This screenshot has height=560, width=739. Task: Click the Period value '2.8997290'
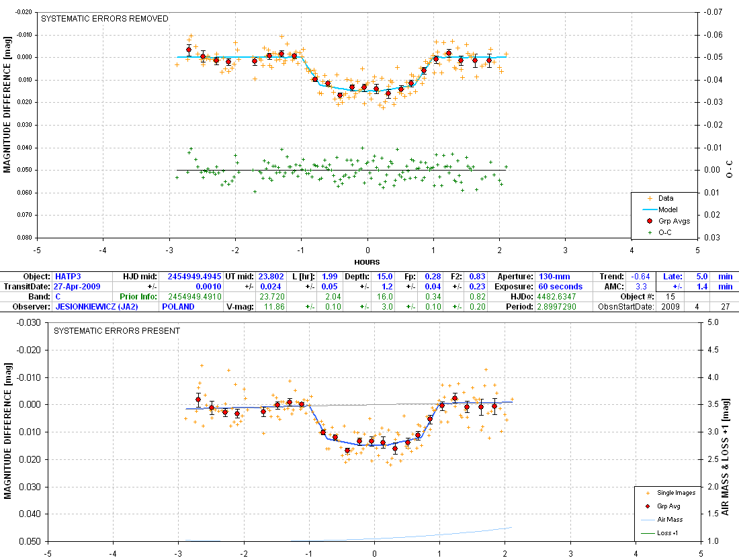click(x=557, y=306)
